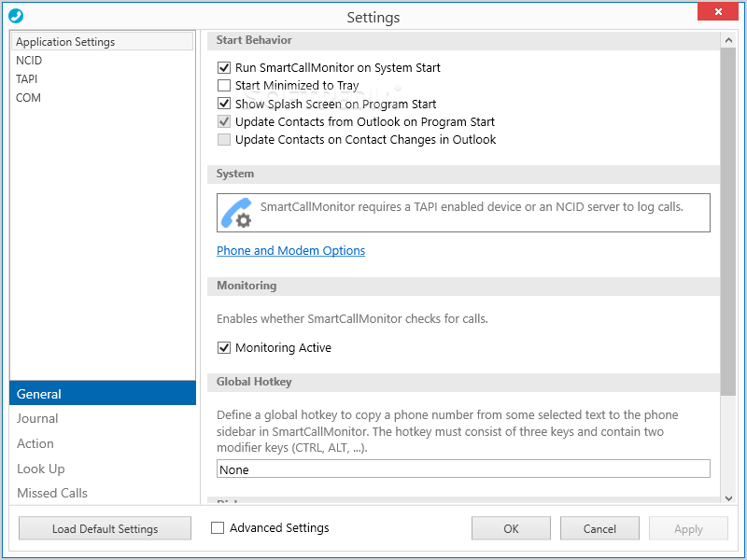Screen dimensions: 747x560
Task: Select Application Settings in the list
Action: click(x=103, y=41)
